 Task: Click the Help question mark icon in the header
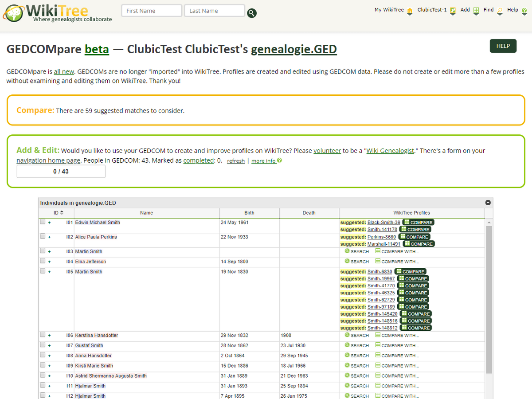click(524, 11)
